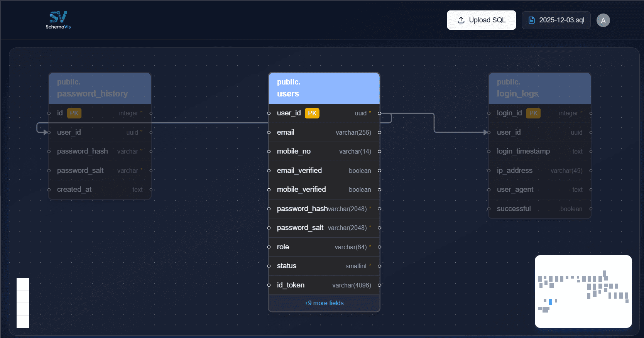Click the bottommost button of canvas zoom controls
Image resolution: width=644 pixels, height=338 pixels.
coord(23,321)
